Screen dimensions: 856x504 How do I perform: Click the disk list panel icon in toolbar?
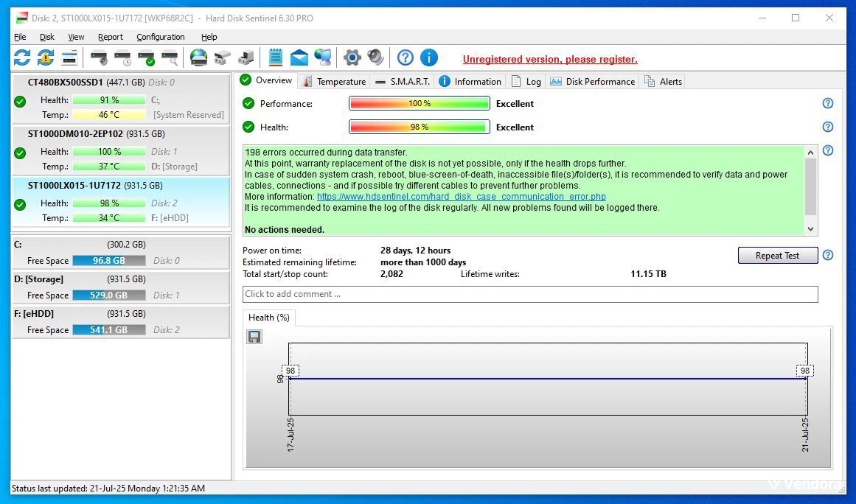pos(69,57)
